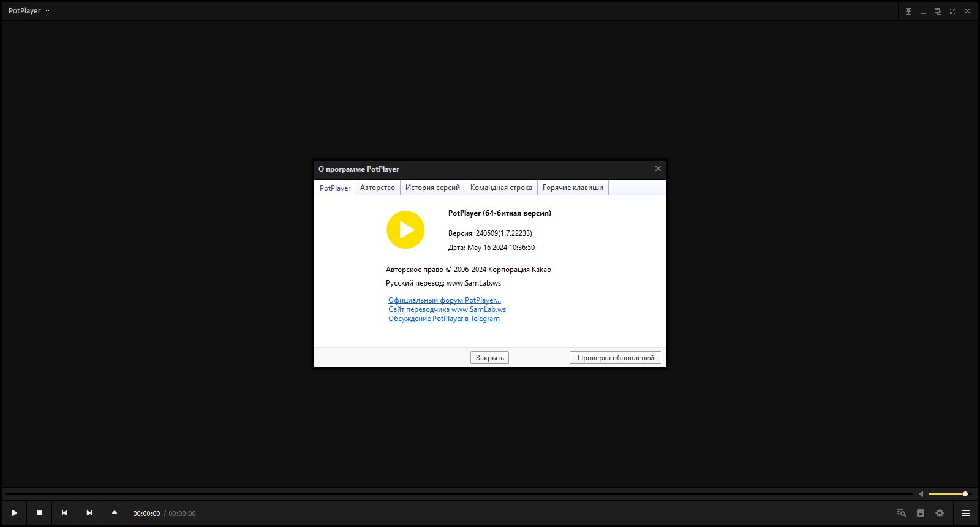This screenshot has width=980, height=527.
Task: Skip to the next track
Action: pos(89,513)
